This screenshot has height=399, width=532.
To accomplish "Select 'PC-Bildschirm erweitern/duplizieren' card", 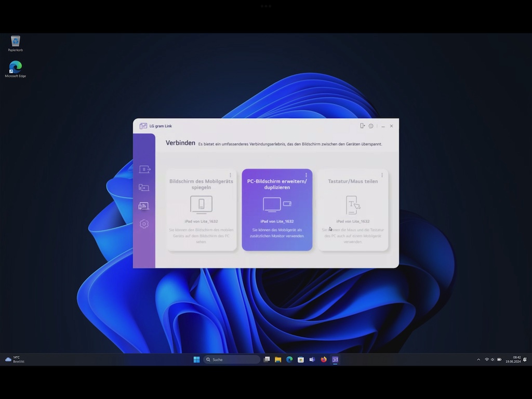I will pyautogui.click(x=277, y=210).
